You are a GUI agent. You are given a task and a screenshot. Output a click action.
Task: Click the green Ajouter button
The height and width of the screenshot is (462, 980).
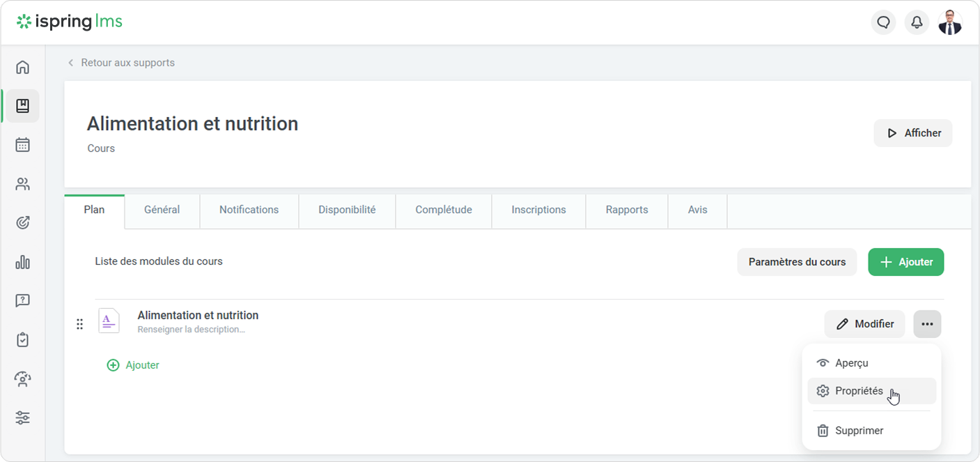(x=905, y=262)
